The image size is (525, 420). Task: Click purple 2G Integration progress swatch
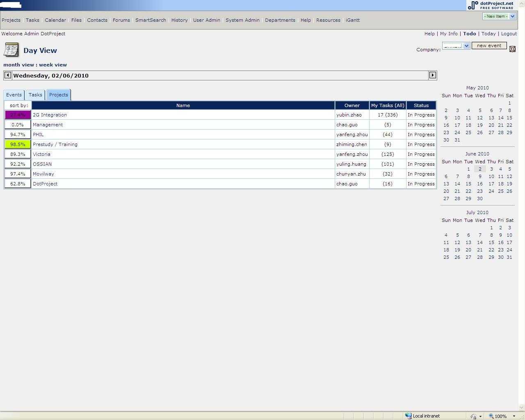click(x=18, y=115)
